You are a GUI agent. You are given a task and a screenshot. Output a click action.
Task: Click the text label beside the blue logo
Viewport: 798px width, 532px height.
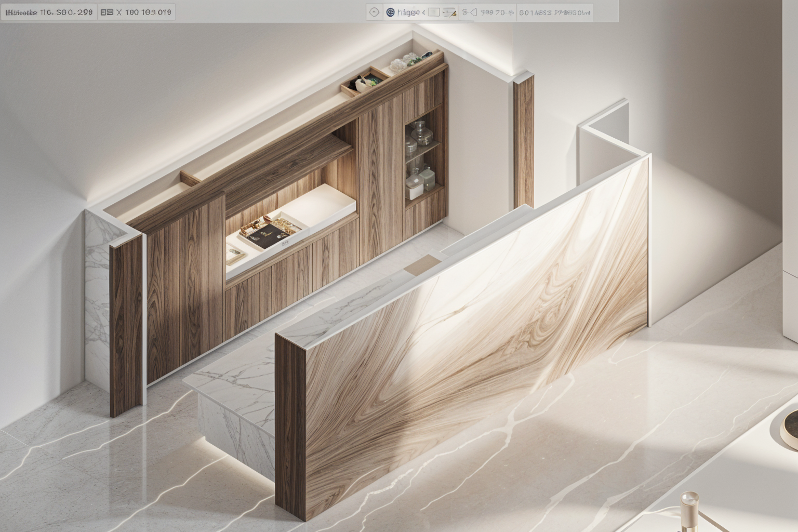pyautogui.click(x=408, y=12)
